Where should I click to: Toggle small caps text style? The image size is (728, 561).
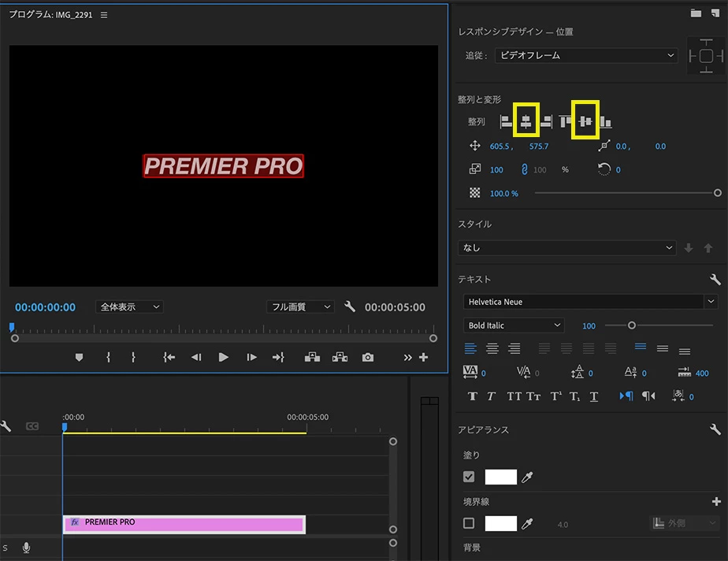pyautogui.click(x=533, y=396)
